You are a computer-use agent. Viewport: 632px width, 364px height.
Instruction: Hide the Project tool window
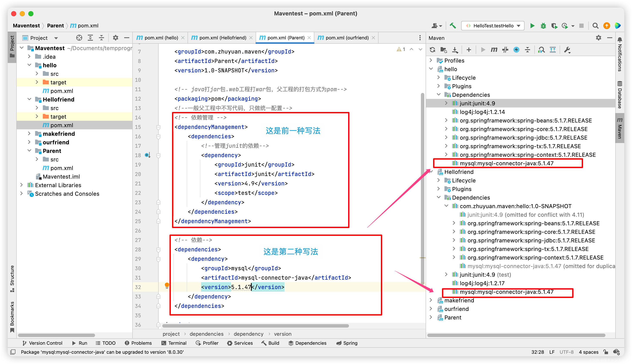(127, 38)
